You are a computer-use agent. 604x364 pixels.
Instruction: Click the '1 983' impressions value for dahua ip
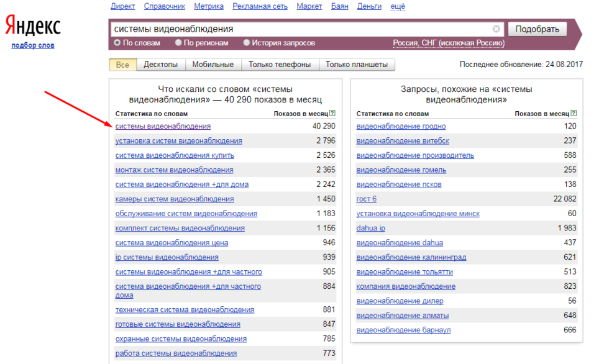coord(567,229)
